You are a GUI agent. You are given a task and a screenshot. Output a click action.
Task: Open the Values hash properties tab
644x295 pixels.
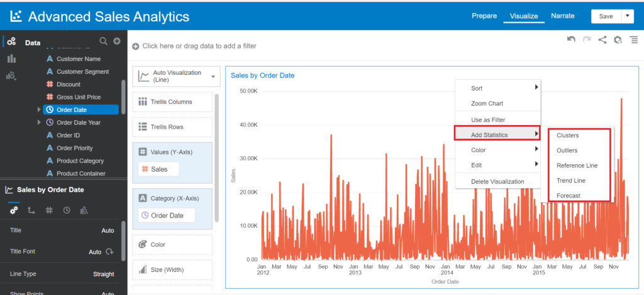click(49, 210)
